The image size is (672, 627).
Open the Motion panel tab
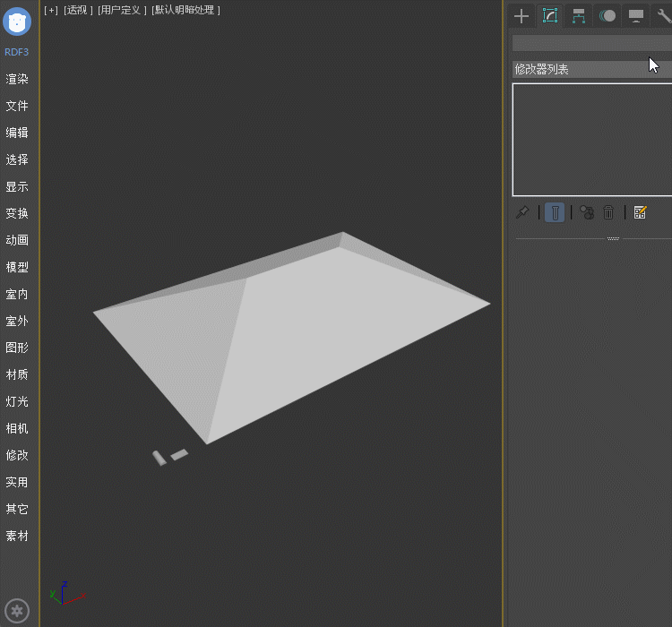click(x=607, y=15)
